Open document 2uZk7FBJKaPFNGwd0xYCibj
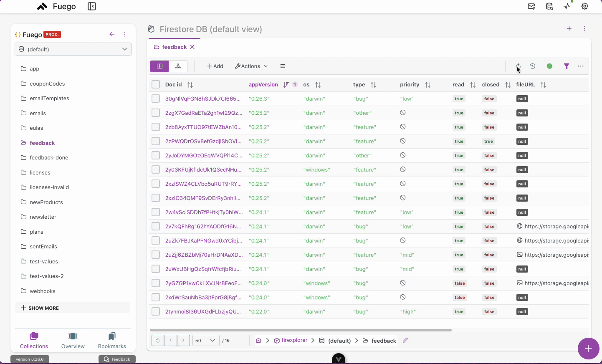The height and width of the screenshot is (364, 602). pos(203,240)
